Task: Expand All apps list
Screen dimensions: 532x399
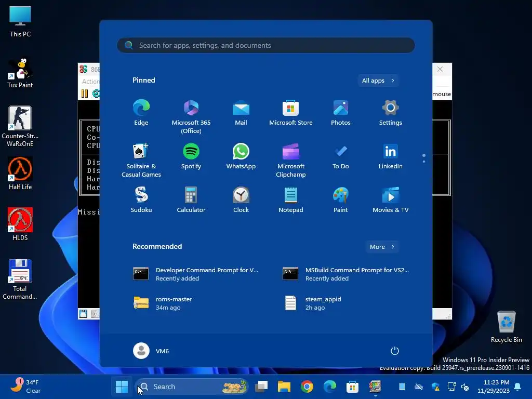Action: pos(378,81)
